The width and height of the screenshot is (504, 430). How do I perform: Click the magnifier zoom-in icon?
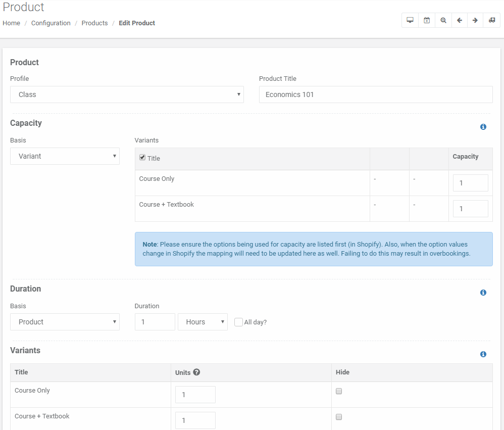click(443, 20)
